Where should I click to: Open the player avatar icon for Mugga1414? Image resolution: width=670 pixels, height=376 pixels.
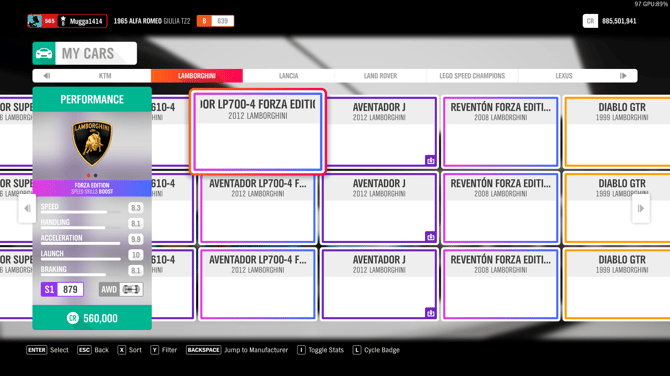pos(35,21)
